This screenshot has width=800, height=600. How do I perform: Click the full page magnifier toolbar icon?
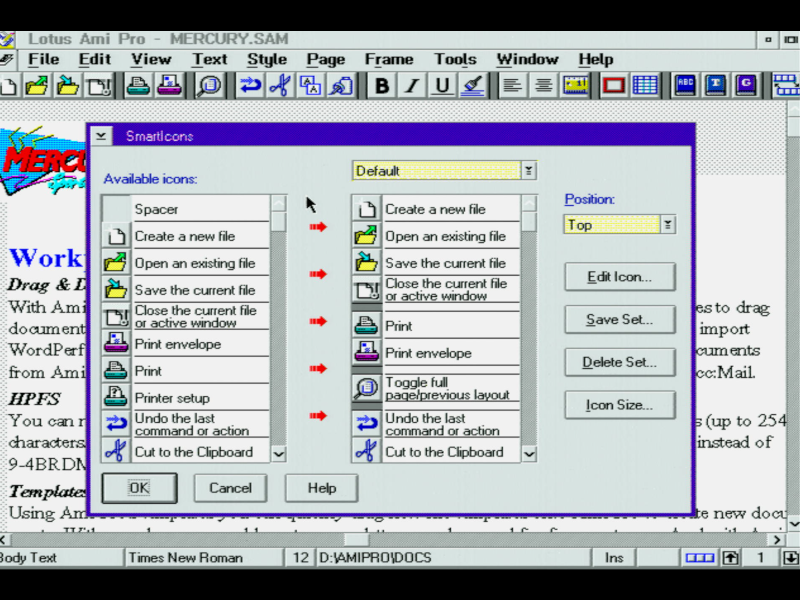209,86
